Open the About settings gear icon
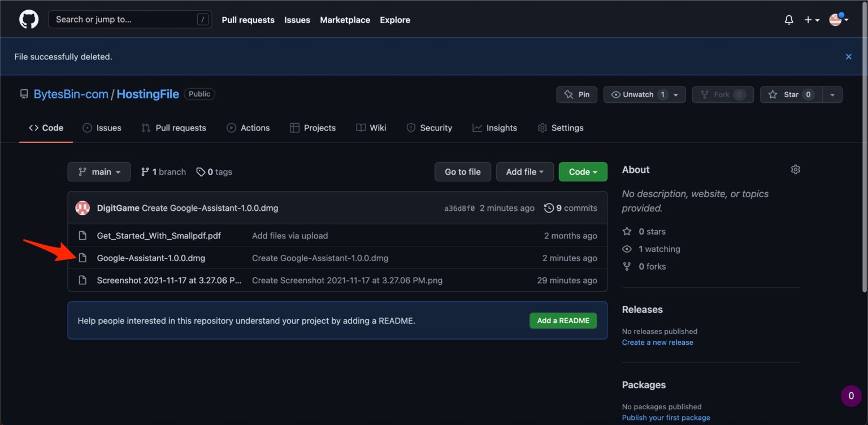 tap(795, 169)
